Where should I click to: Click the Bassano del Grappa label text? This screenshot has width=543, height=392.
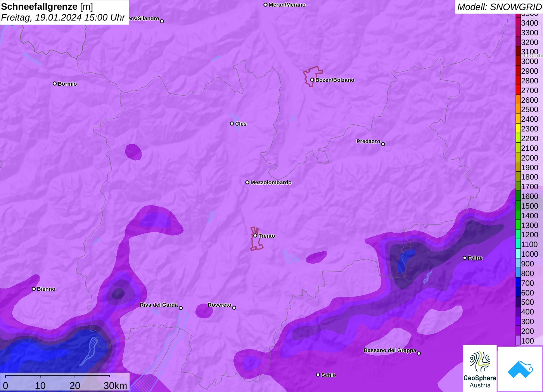click(390, 350)
